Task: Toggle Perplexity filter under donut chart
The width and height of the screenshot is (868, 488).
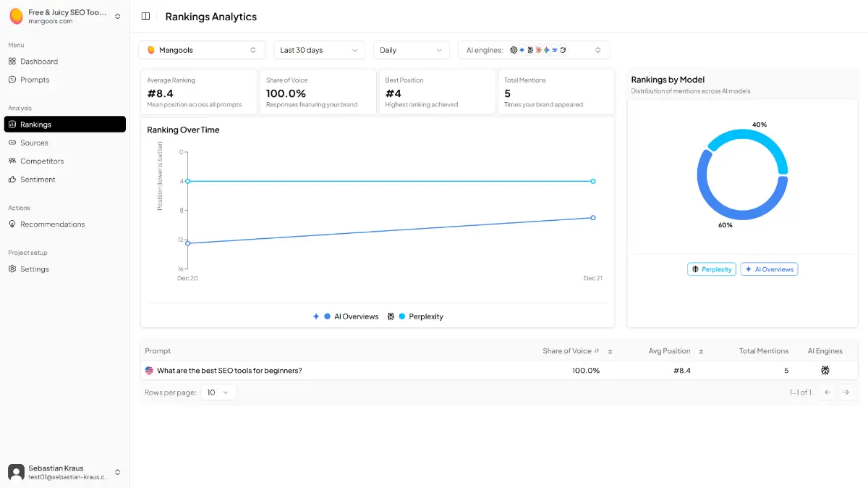Action: click(x=711, y=269)
